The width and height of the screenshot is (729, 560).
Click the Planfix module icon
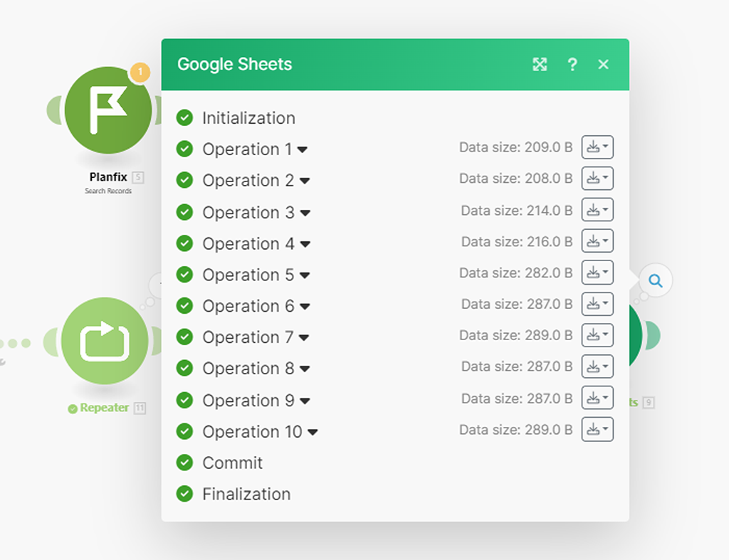click(x=108, y=110)
